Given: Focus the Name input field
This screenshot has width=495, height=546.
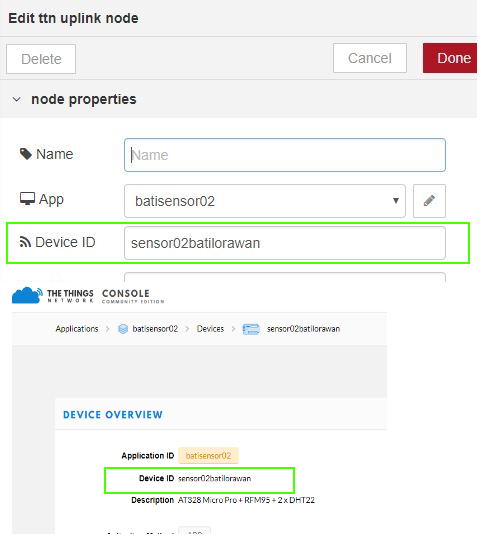Looking at the screenshot, I should tap(285, 155).
